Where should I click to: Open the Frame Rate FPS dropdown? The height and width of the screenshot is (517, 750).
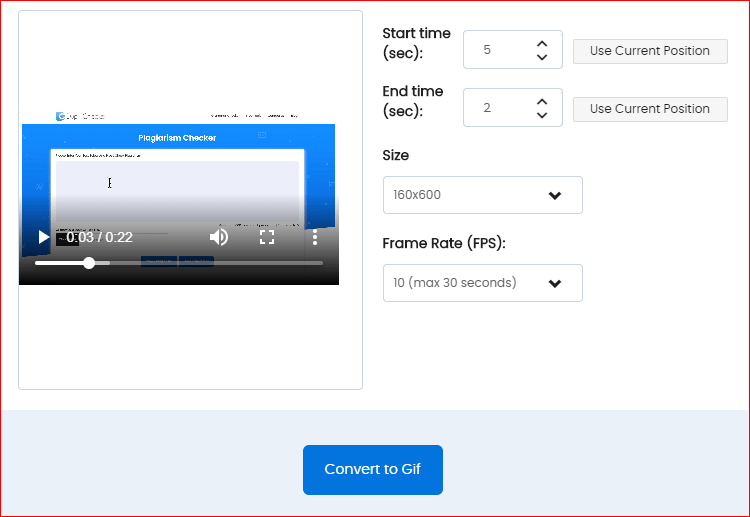(x=483, y=283)
